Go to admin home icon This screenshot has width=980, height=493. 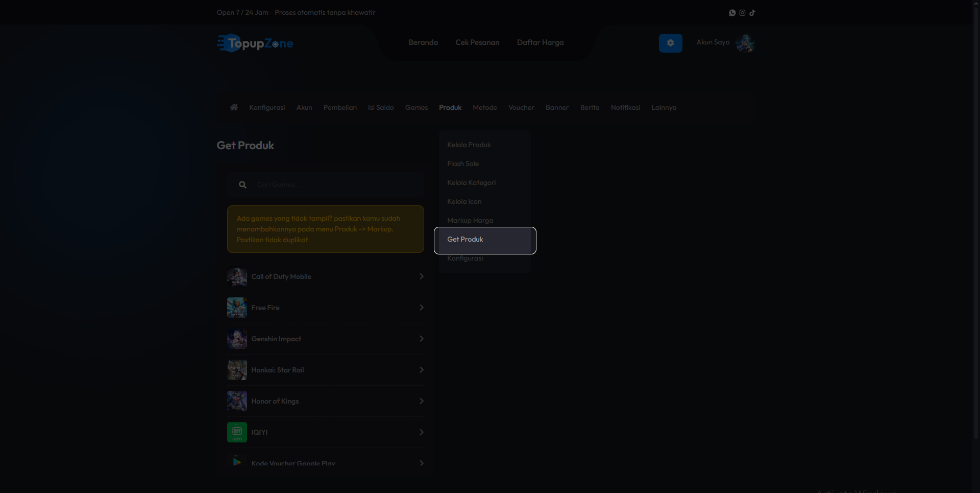(x=234, y=107)
